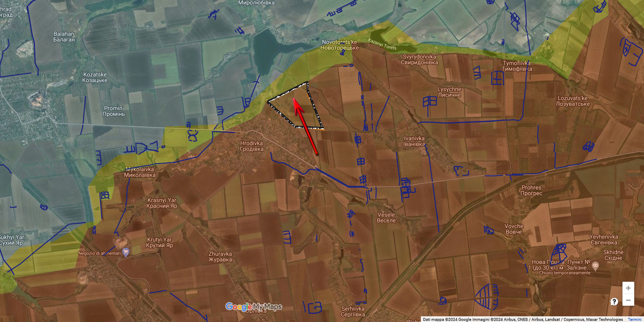Select the Lozuvats'ke place label
The height and width of the screenshot is (322, 644).
[x=572, y=101]
